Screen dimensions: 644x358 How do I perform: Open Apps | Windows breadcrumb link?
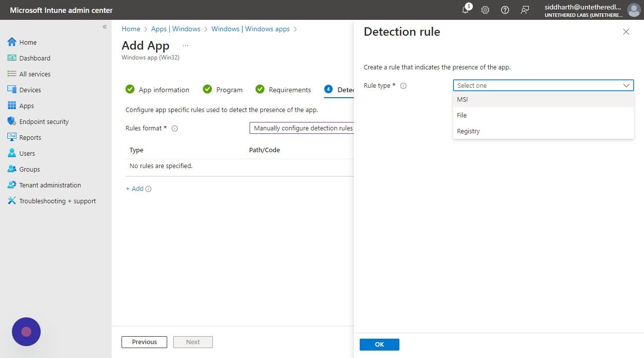coord(176,29)
